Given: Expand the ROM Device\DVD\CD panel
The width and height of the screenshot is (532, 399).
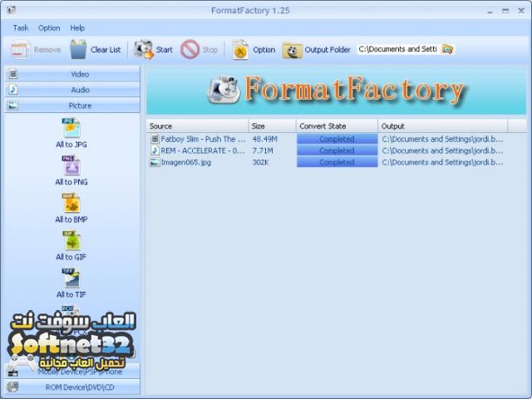Looking at the screenshot, I should click(x=72, y=387).
